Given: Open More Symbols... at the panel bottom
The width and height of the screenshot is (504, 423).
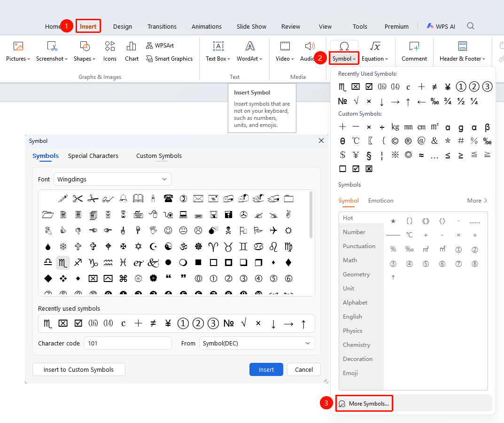Looking at the screenshot, I should (x=364, y=403).
